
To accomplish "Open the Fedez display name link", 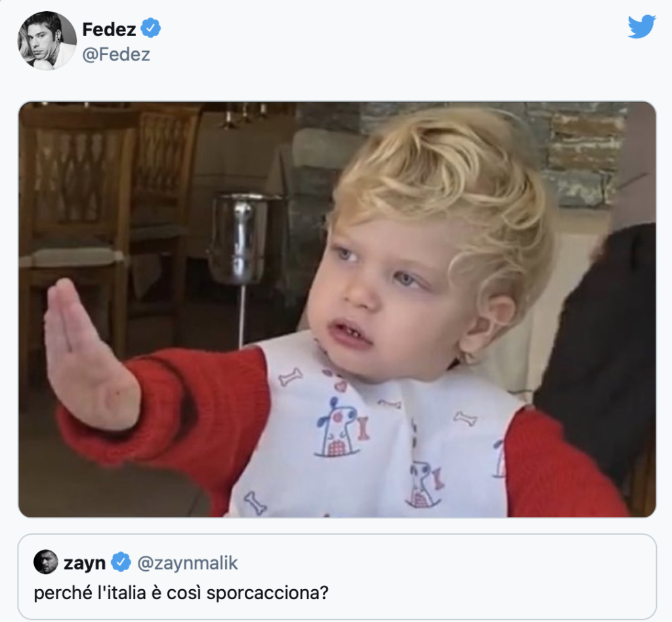I will coord(109,29).
